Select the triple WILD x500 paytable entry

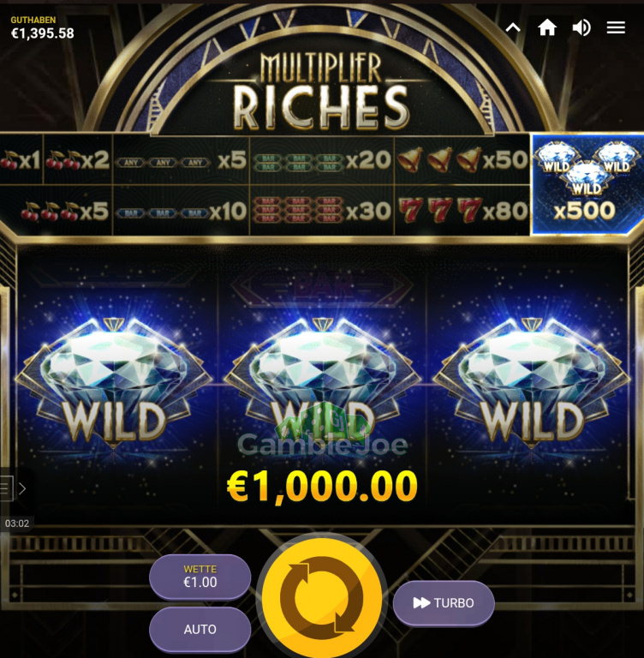click(587, 184)
